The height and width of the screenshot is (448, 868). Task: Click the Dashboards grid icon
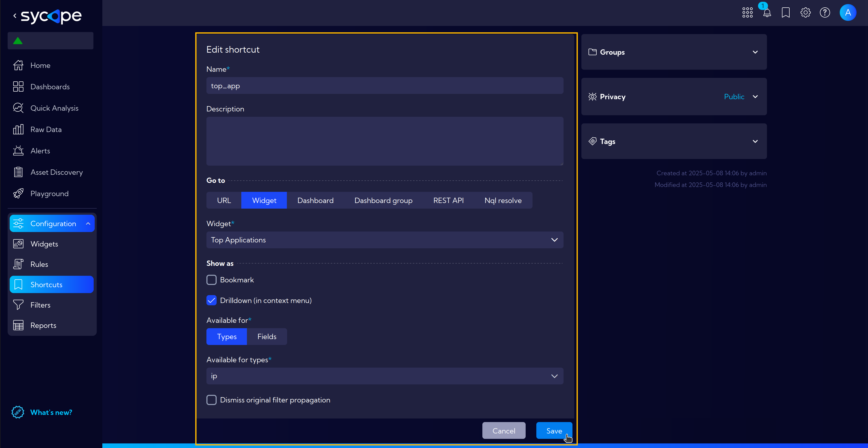18,86
